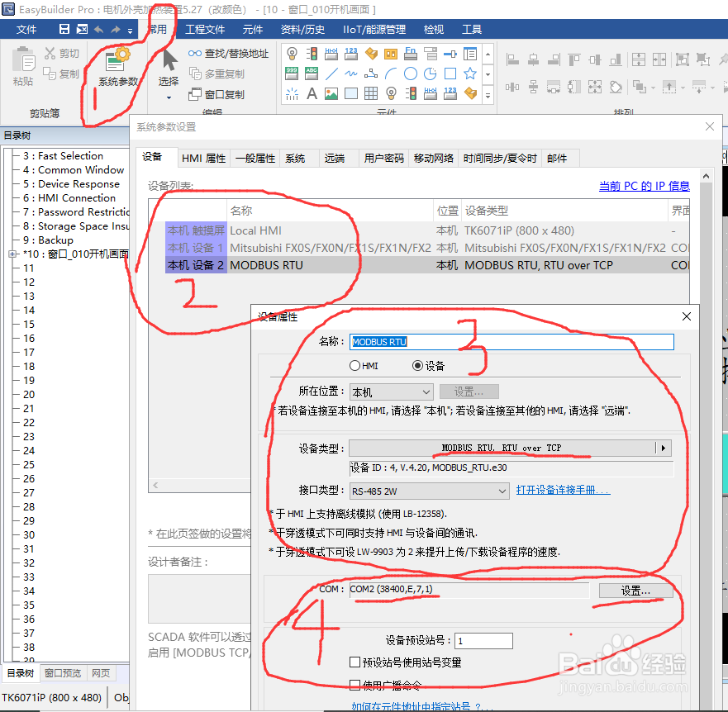Image resolution: width=728 pixels, height=712 pixels.
Task: Click the 设备预设站号 station number field
Action: click(x=483, y=641)
